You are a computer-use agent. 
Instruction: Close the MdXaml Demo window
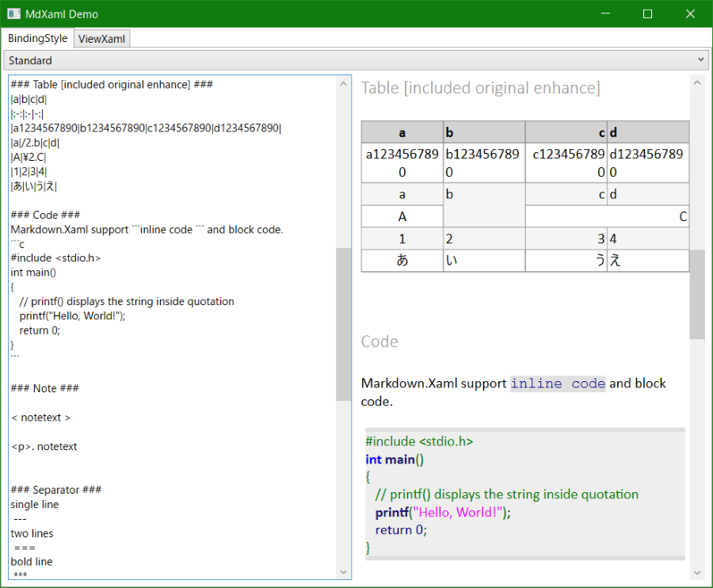coord(690,13)
